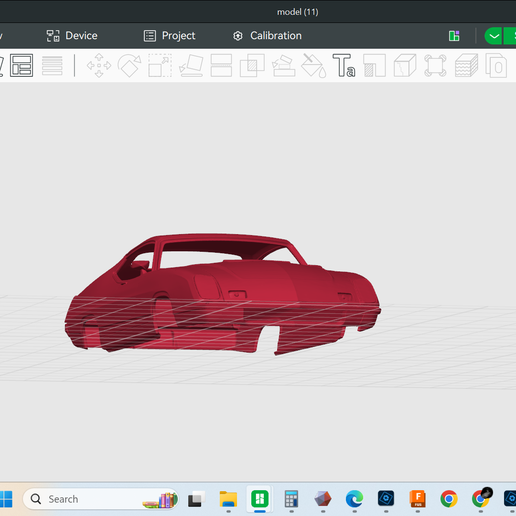
Task: Open File Explorer from the taskbar
Action: (228, 499)
